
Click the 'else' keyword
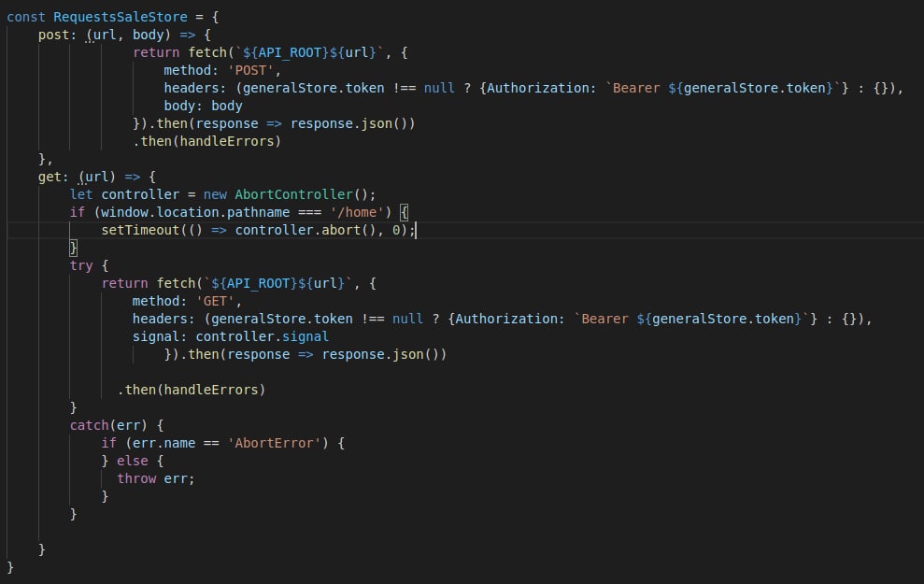point(132,461)
